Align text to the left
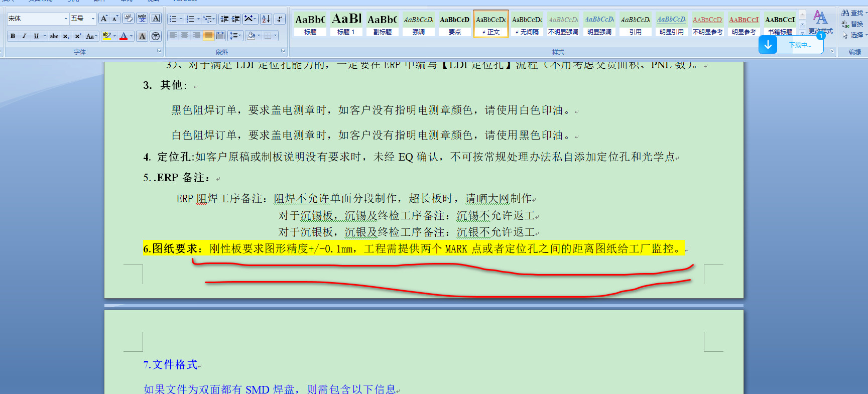The image size is (868, 394). [x=173, y=36]
